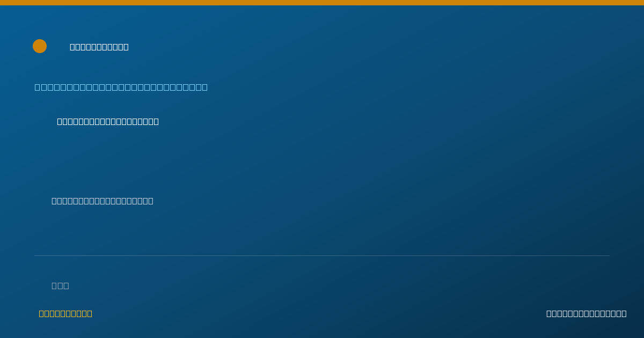The width and height of the screenshot is (644, 338).
Task: Open the white site address text in the footer
Action: 586,313
